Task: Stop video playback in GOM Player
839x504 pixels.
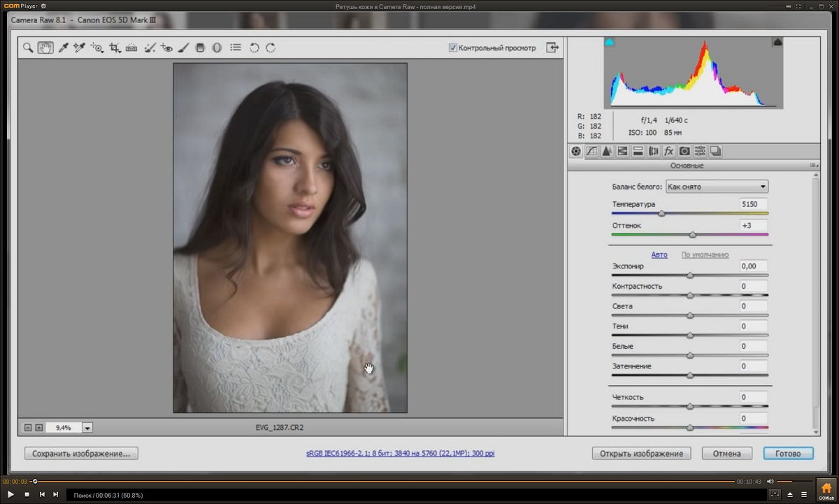Action: 27,495
